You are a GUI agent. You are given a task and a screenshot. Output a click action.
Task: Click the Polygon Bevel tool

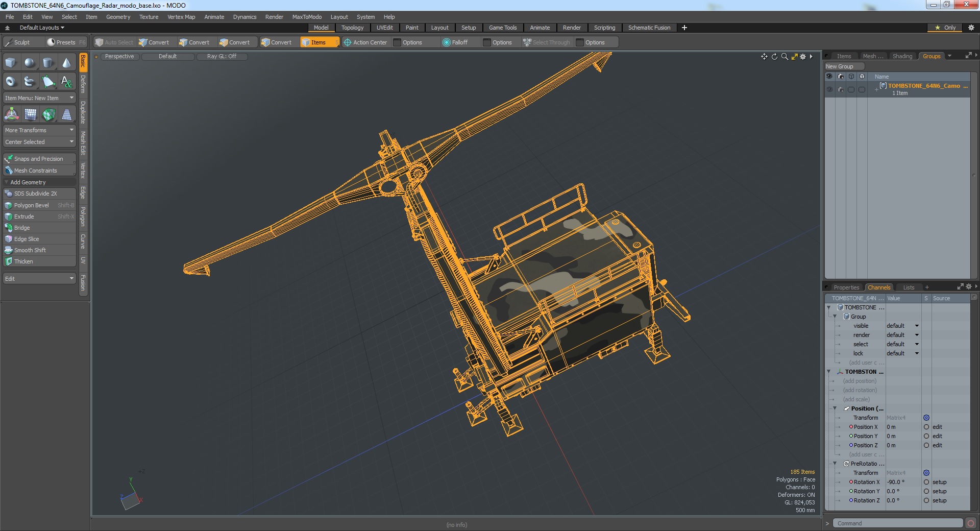[39, 205]
